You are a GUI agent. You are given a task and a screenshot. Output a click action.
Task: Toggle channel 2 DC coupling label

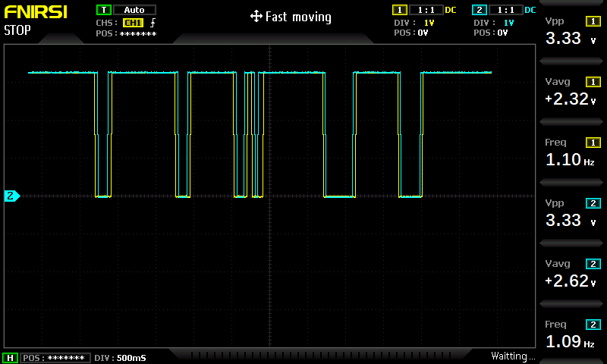(x=530, y=10)
